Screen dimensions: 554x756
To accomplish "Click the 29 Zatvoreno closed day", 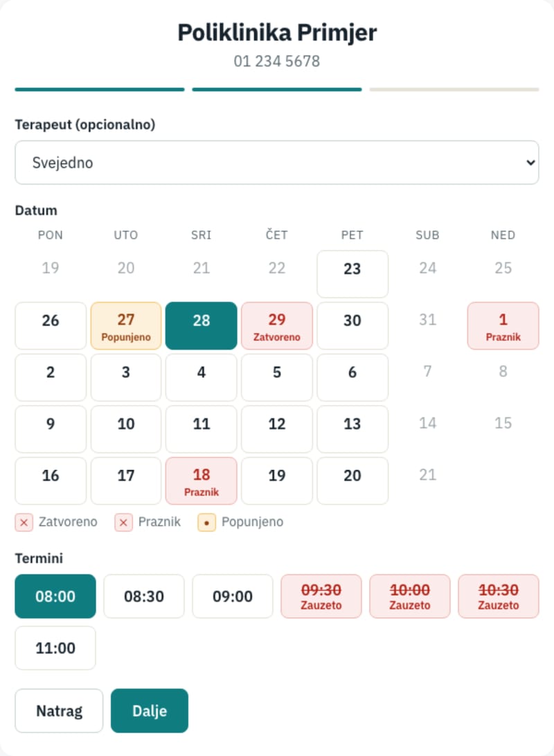I will pos(277,325).
